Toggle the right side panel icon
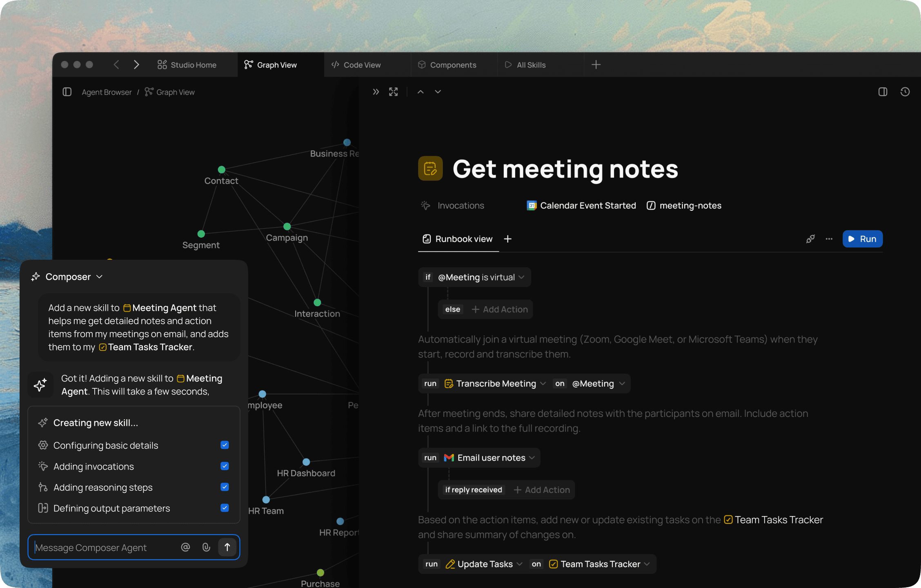 (882, 91)
